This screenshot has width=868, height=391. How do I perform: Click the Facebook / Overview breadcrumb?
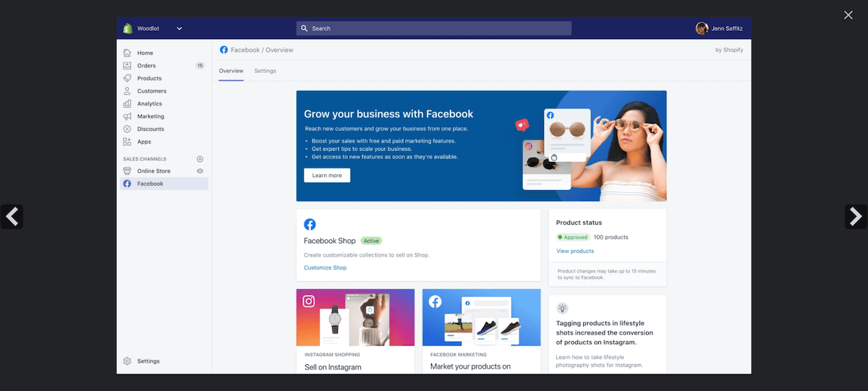(x=262, y=50)
